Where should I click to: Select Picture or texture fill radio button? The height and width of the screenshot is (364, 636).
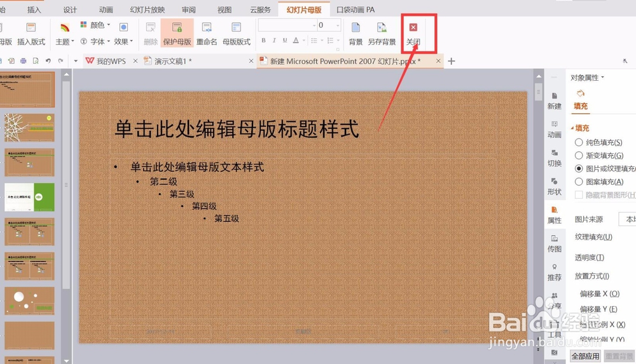(x=579, y=168)
